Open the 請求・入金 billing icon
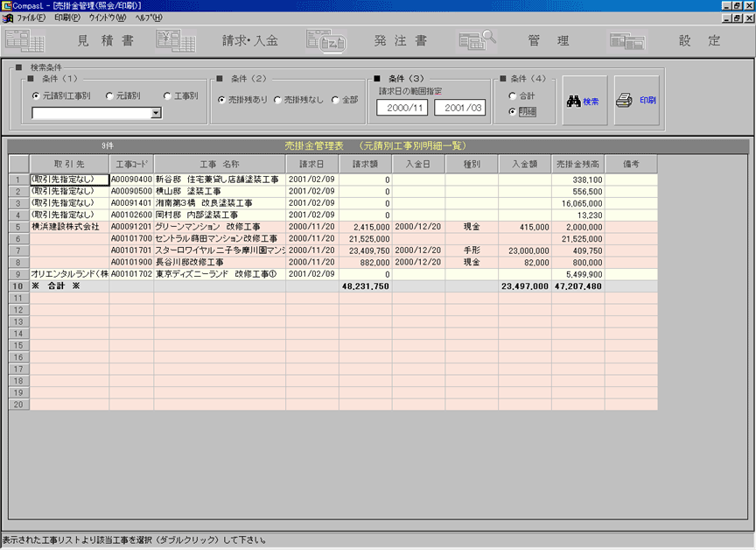The image size is (756, 550). pyautogui.click(x=176, y=40)
